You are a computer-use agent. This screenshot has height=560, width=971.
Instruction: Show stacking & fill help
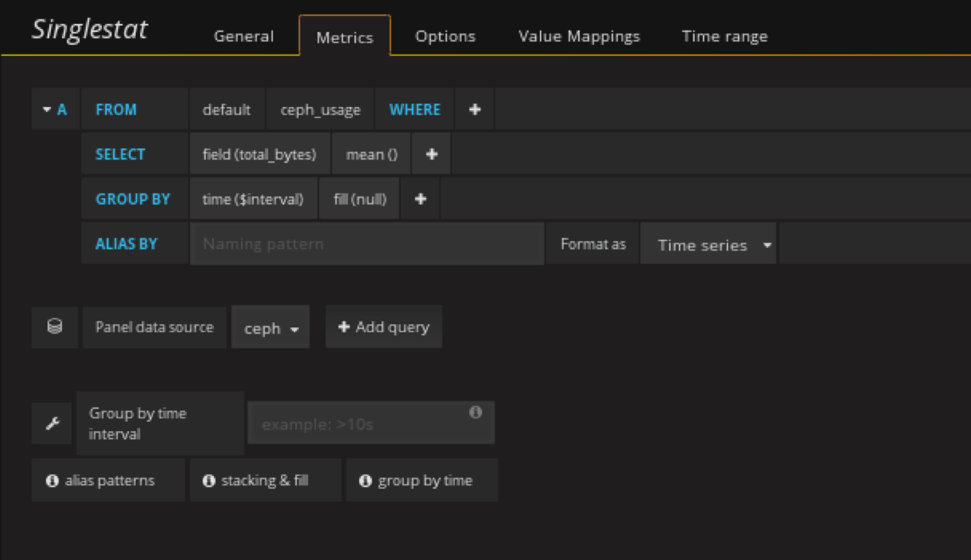coord(265,480)
